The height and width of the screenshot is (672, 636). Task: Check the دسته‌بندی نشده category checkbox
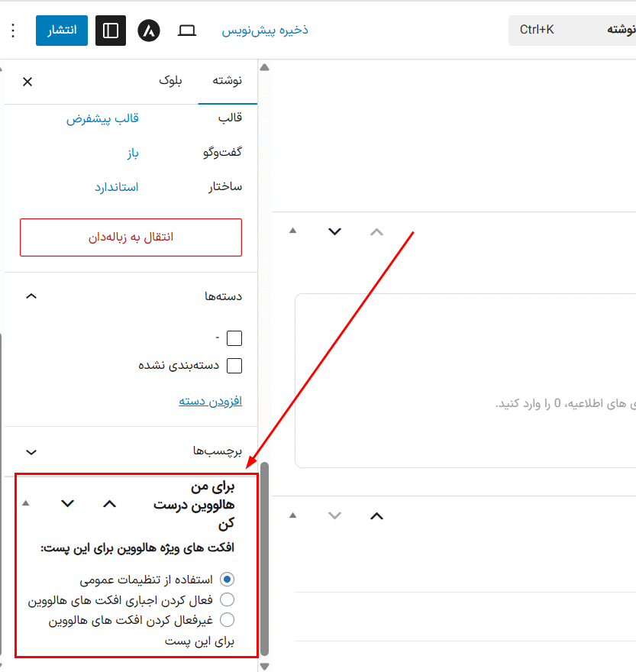pos(234,365)
